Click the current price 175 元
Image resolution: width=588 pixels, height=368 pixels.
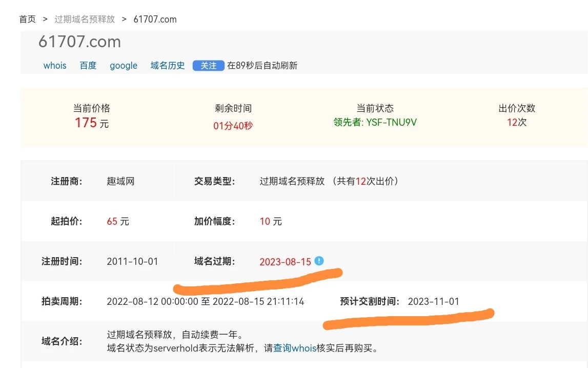91,123
